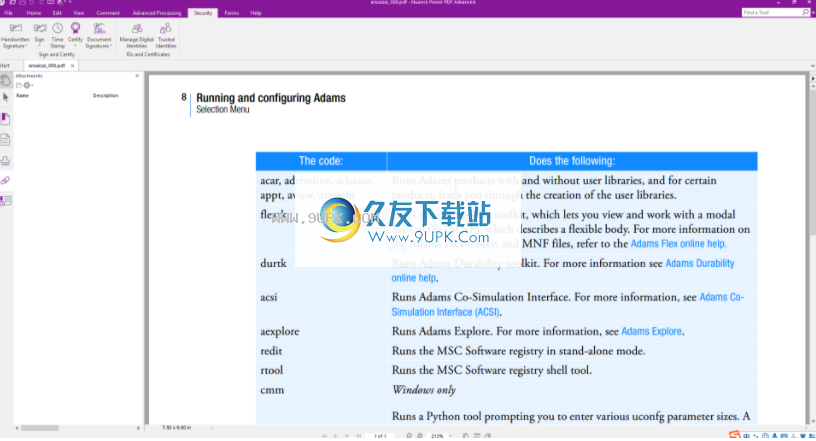The width and height of the screenshot is (816, 441).
Task: Follow the Adams Explore link
Action: 651,331
